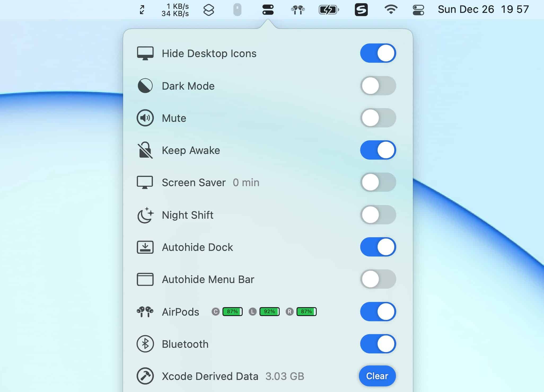Viewport: 544px width, 392px height.
Task: Open macOS Control Center
Action: (418, 10)
